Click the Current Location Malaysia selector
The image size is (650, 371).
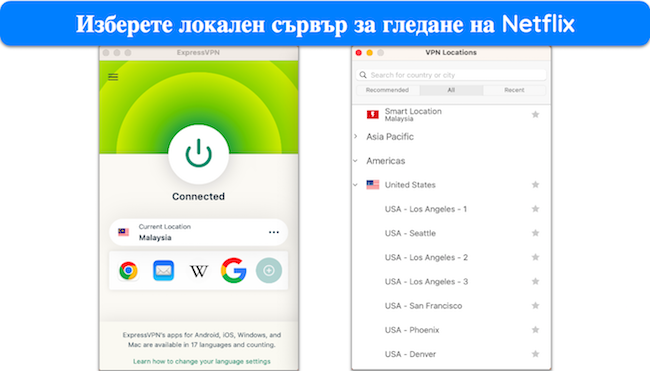[199, 232]
